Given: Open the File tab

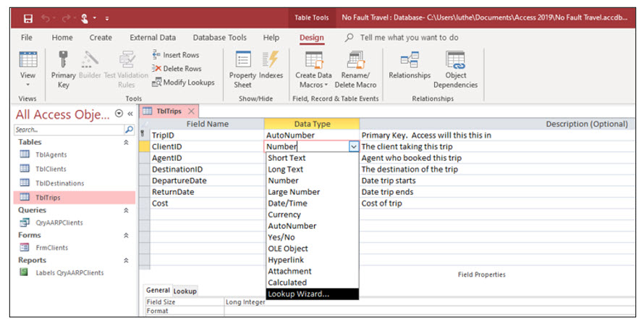Looking at the screenshot, I should (x=27, y=38).
